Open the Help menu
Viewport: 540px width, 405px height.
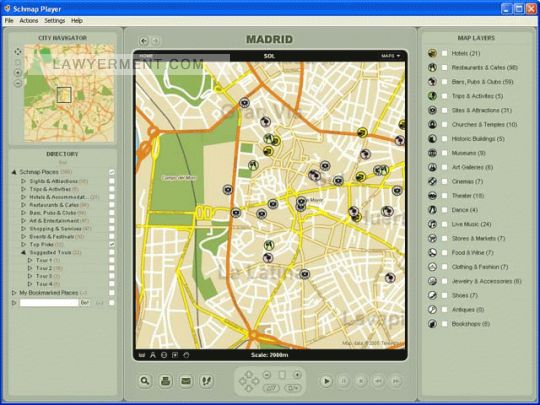click(x=77, y=21)
